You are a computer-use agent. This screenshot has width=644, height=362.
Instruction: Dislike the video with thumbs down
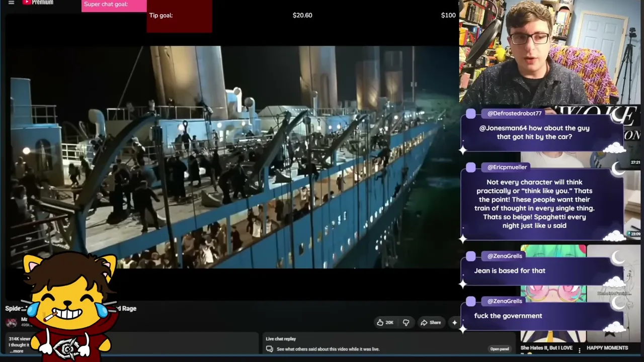coord(406,322)
